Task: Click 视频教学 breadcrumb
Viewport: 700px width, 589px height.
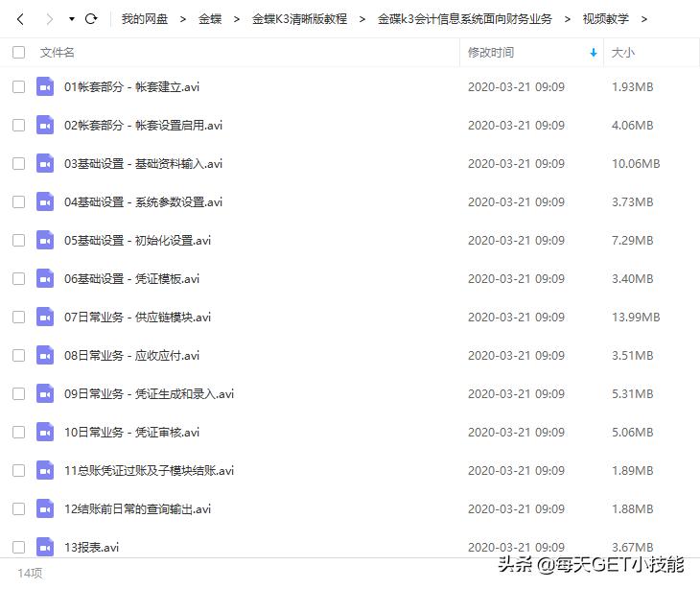Action: coord(605,19)
